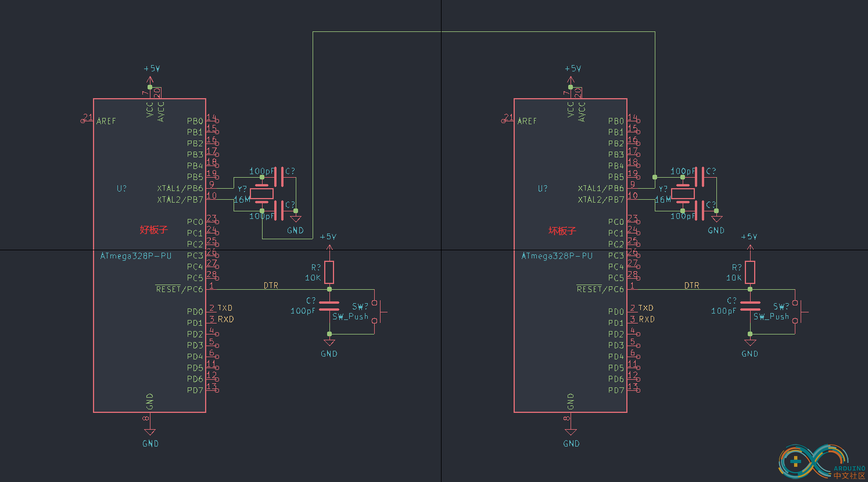
Task: Select the 16M crystal Y? on 坏板子
Action: [683, 193]
